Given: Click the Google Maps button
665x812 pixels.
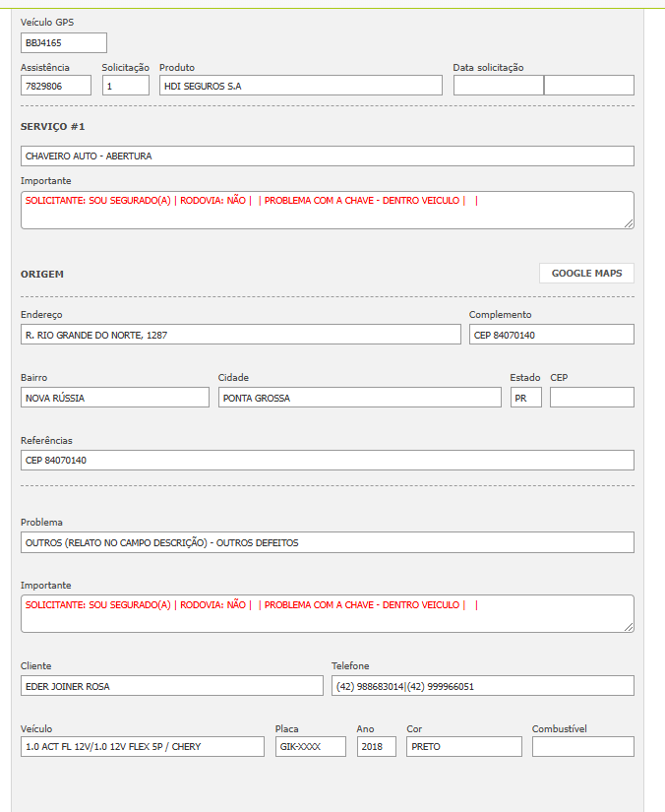Looking at the screenshot, I should point(586,273).
